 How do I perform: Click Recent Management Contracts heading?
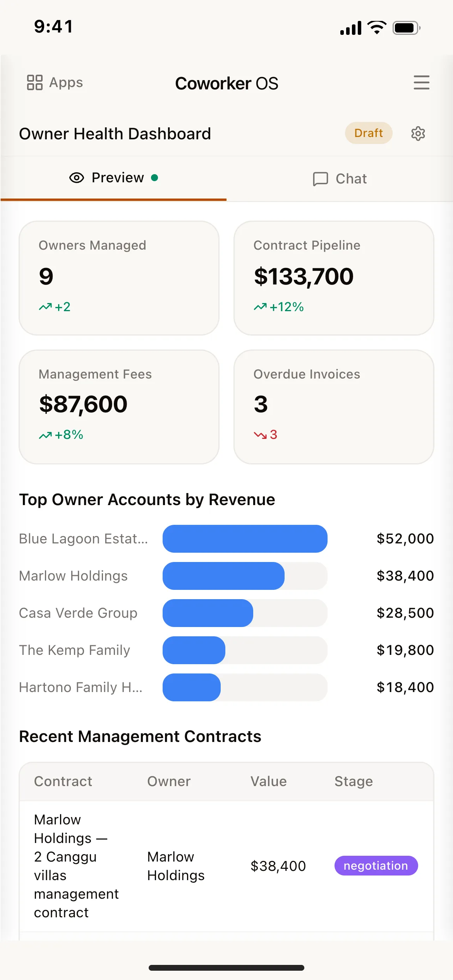pos(140,737)
